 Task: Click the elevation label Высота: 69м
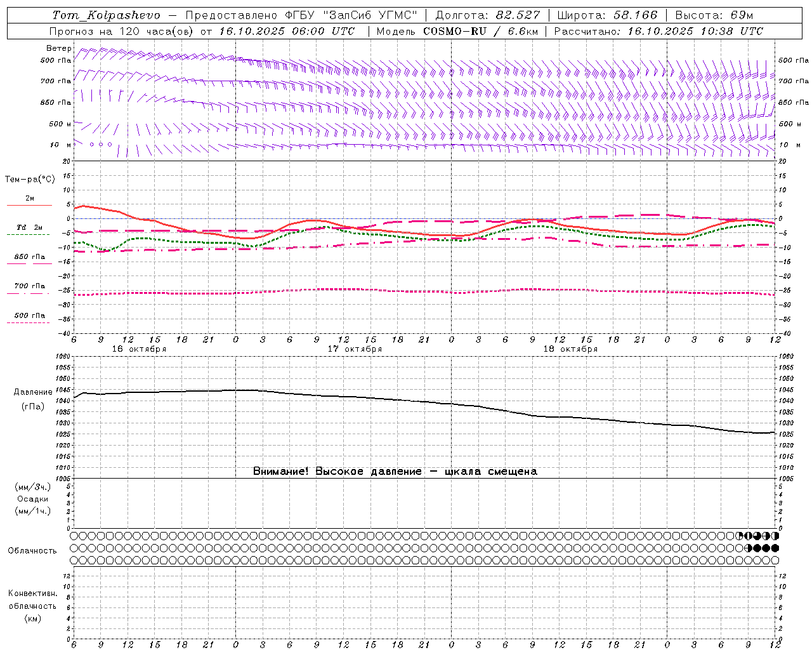point(714,15)
